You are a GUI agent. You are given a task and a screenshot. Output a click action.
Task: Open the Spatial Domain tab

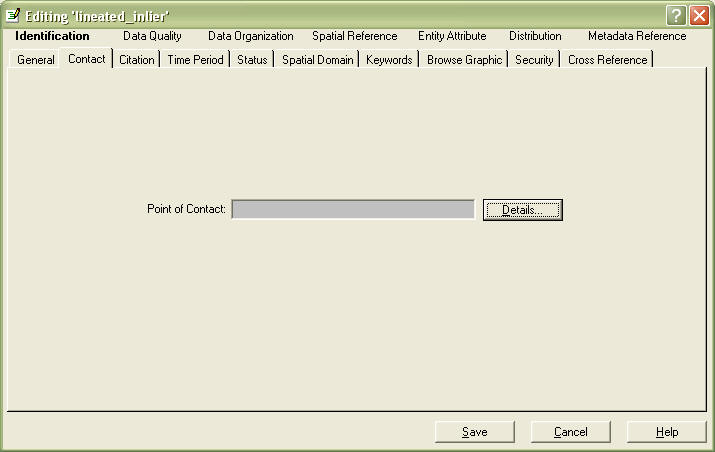click(317, 60)
